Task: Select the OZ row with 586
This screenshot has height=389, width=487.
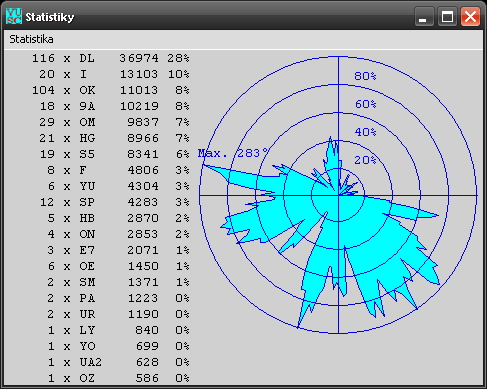Action: [x=111, y=378]
